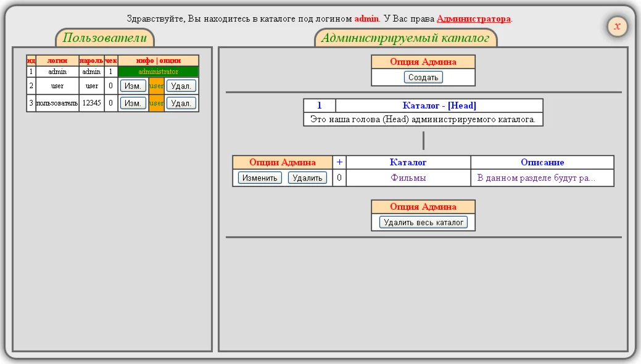641x364 pixels.
Task: Click the description text of Фильмы
Action: [536, 178]
